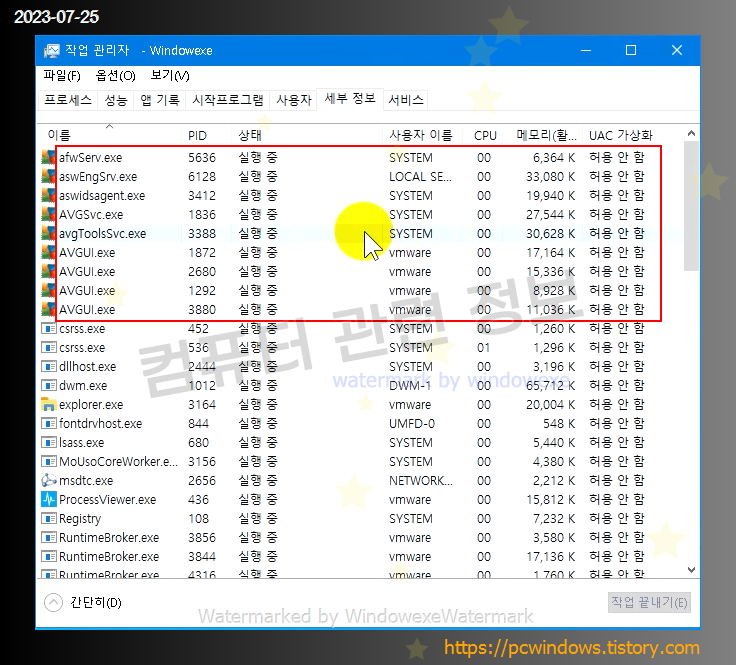
Task: Select the avgToolsSvc.exe process name
Action: pyautogui.click(x=102, y=233)
